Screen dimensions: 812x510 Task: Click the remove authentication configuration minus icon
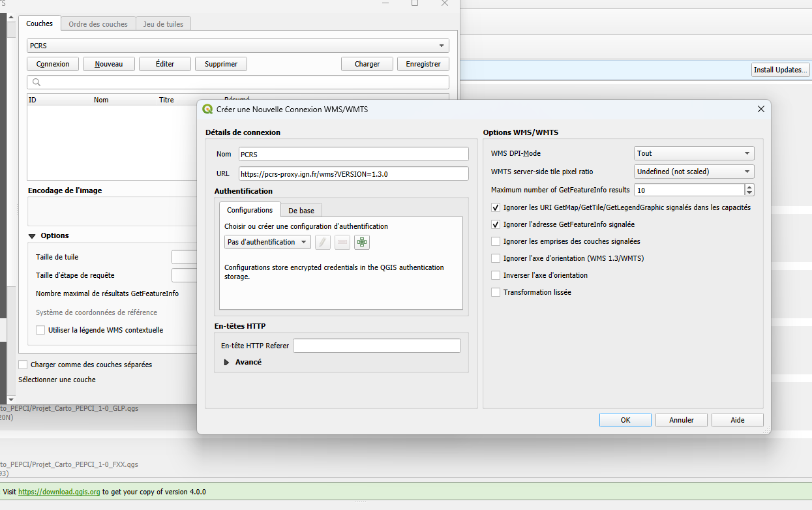pyautogui.click(x=342, y=243)
